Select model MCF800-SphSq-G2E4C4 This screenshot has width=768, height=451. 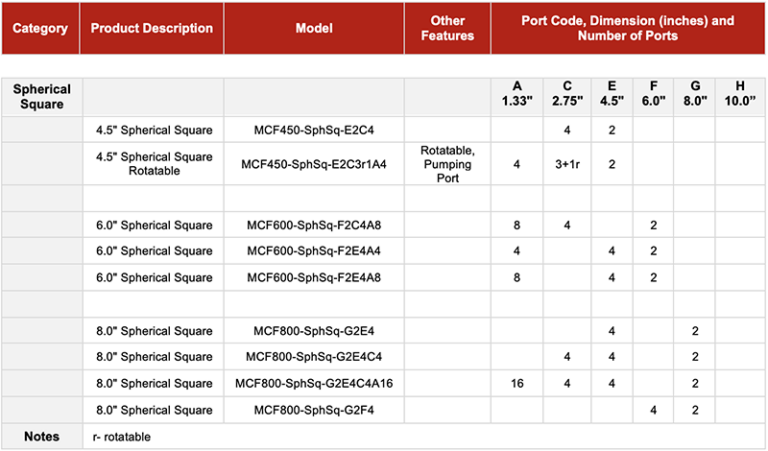(x=314, y=357)
